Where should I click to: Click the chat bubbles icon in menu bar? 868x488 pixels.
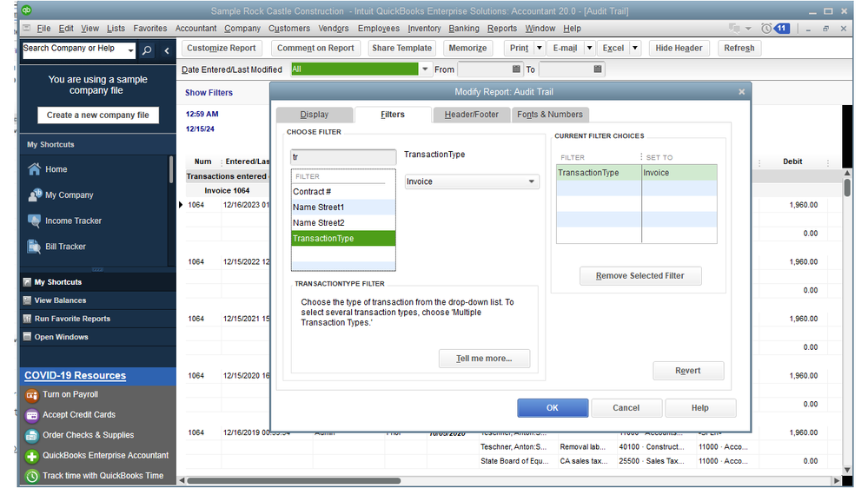tap(734, 28)
